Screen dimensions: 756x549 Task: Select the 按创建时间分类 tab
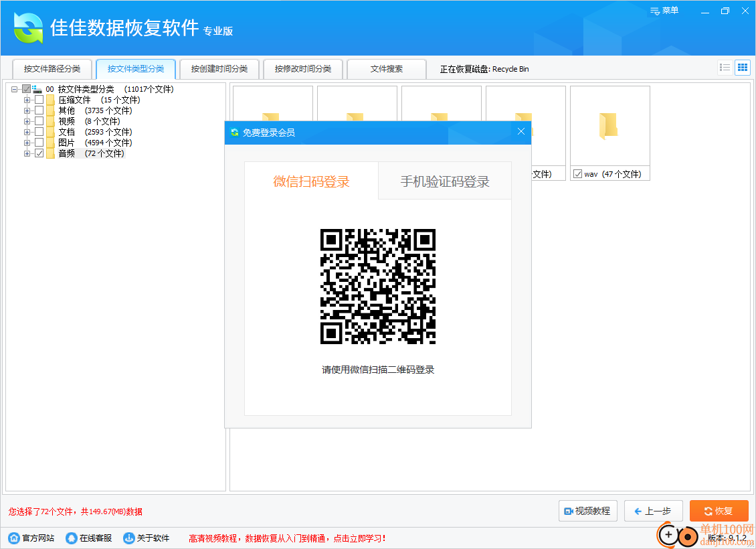pos(219,69)
